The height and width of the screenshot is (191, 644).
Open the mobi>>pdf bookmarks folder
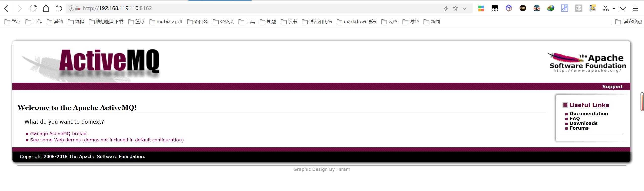point(166,22)
